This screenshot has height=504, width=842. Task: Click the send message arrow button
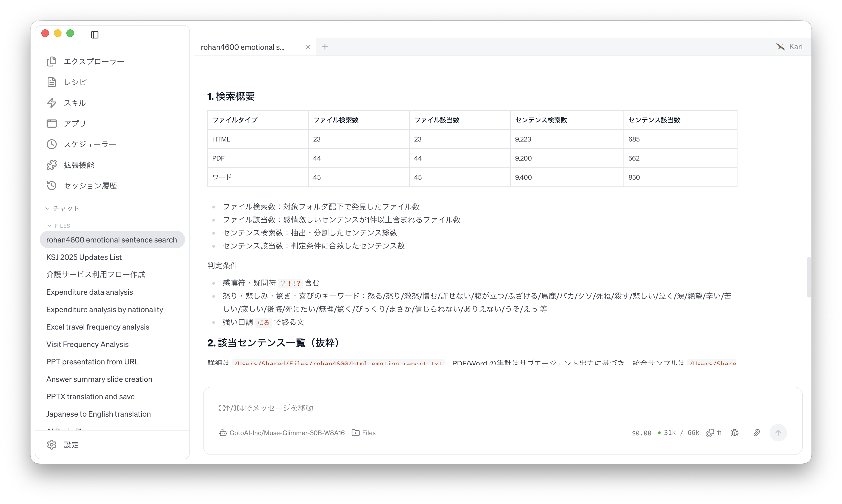pyautogui.click(x=778, y=433)
